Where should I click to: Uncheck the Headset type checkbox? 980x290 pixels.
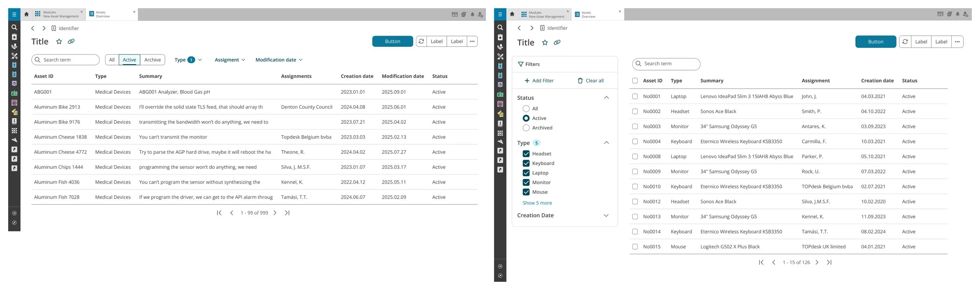pyautogui.click(x=526, y=154)
